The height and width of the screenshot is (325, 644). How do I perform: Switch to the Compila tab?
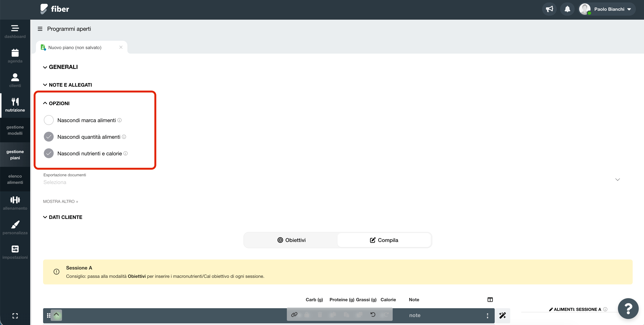click(384, 240)
